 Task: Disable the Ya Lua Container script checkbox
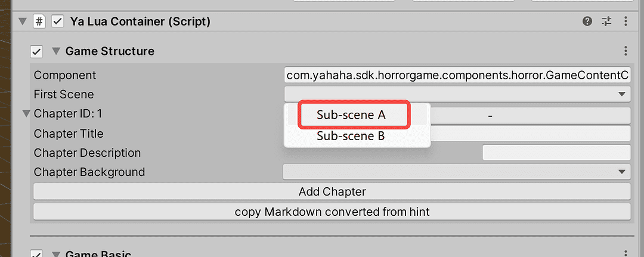[x=58, y=21]
